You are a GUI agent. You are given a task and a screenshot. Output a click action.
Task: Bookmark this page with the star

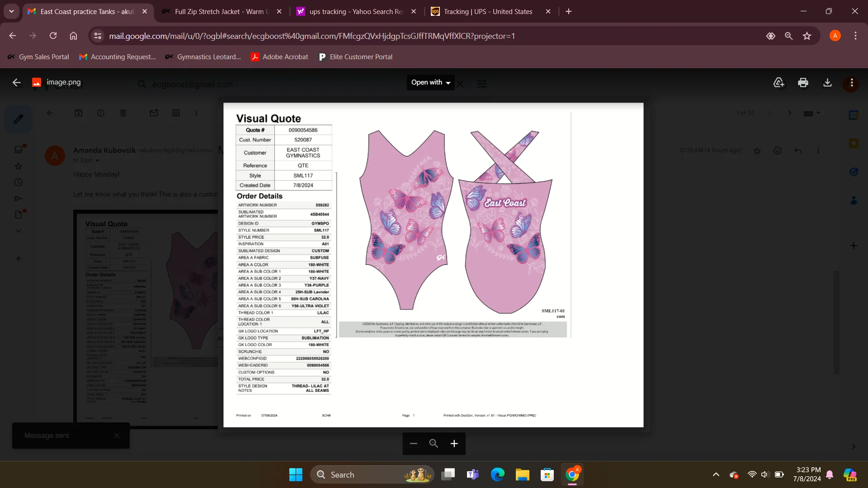(807, 36)
